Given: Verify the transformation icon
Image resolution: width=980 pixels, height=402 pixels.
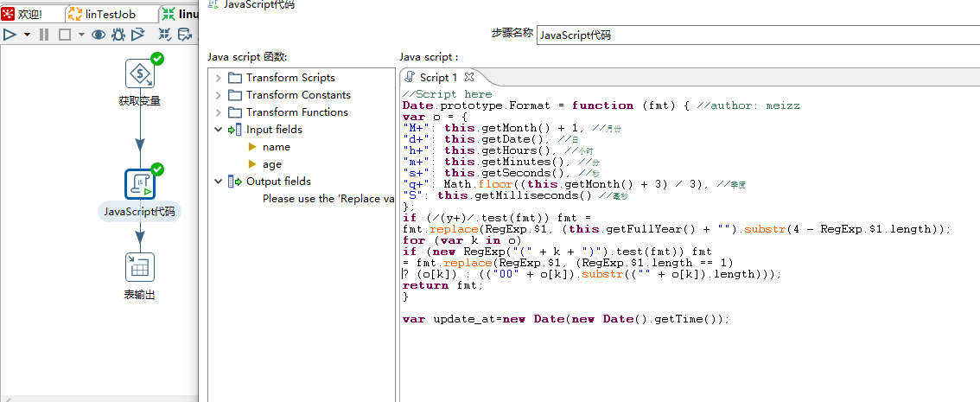Looking at the screenshot, I should [165, 35].
